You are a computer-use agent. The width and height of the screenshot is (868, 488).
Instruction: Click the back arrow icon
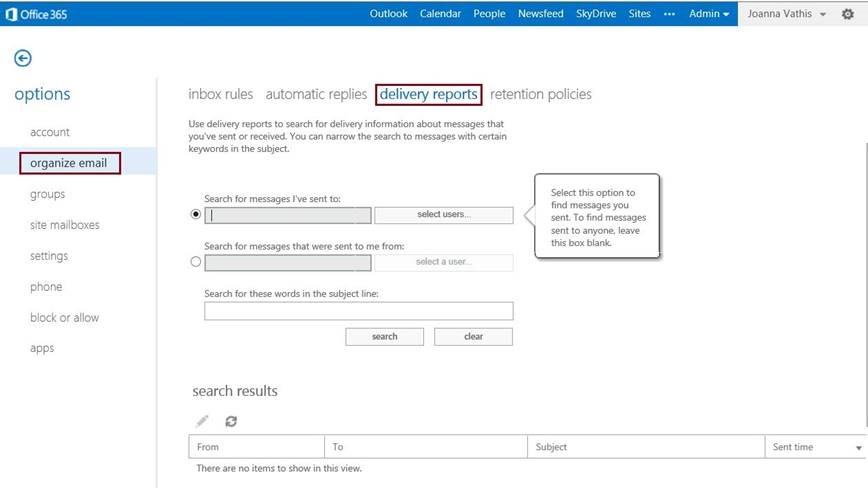[x=22, y=59]
